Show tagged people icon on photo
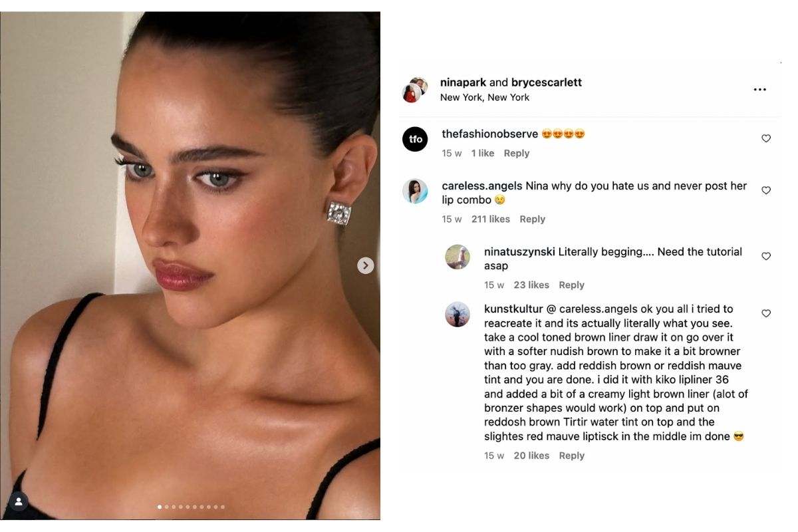Viewport: 798px width, 532px height. [x=19, y=502]
